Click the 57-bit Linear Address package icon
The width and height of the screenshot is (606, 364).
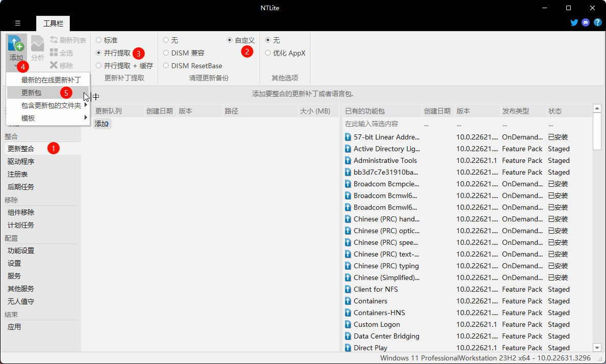click(348, 137)
